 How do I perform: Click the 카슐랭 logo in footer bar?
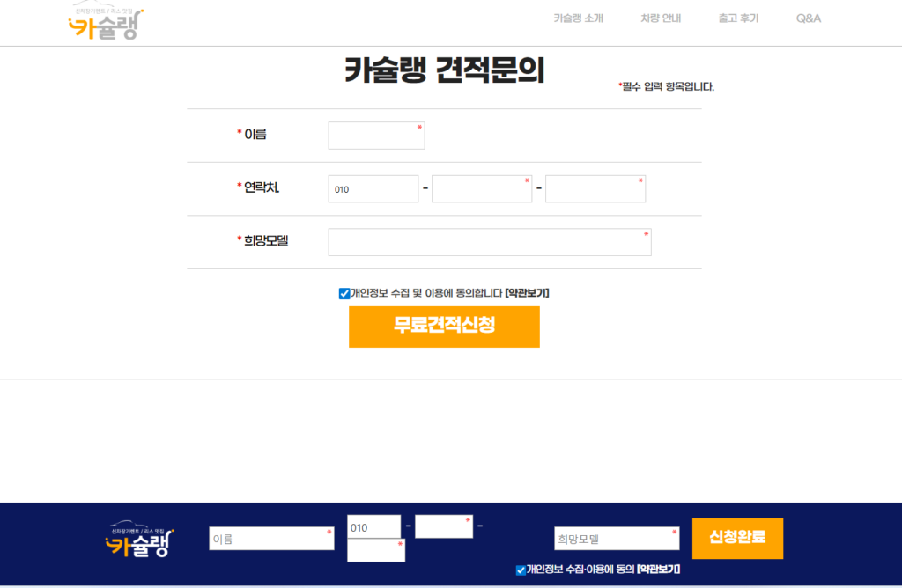click(x=139, y=540)
